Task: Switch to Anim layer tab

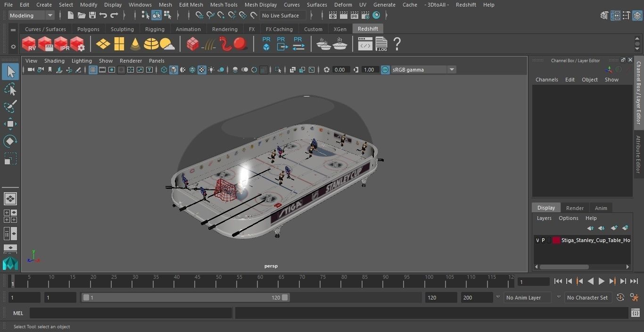Action: [601, 208]
